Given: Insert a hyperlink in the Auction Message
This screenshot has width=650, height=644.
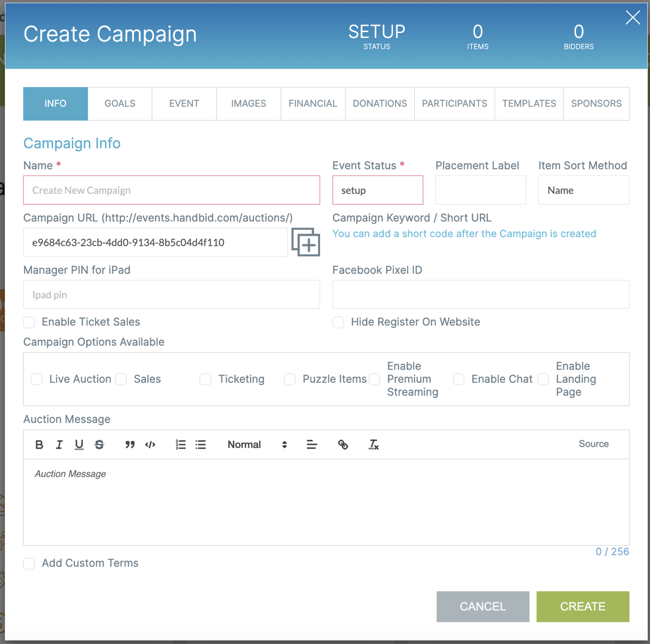Looking at the screenshot, I should [x=343, y=444].
